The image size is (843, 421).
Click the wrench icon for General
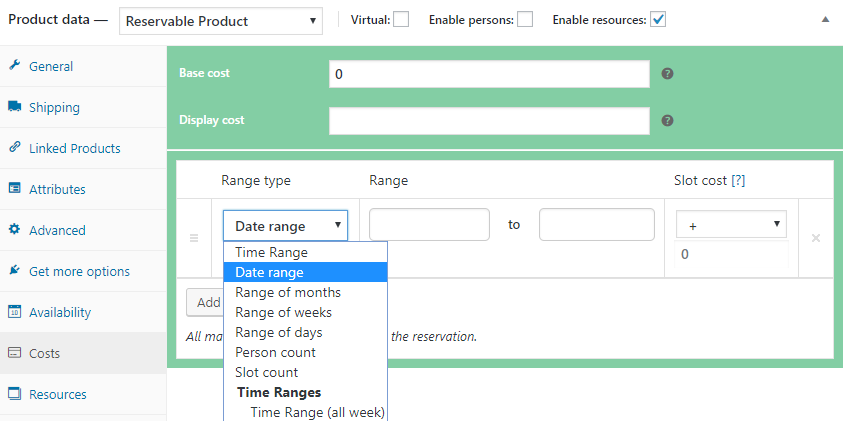(15, 66)
